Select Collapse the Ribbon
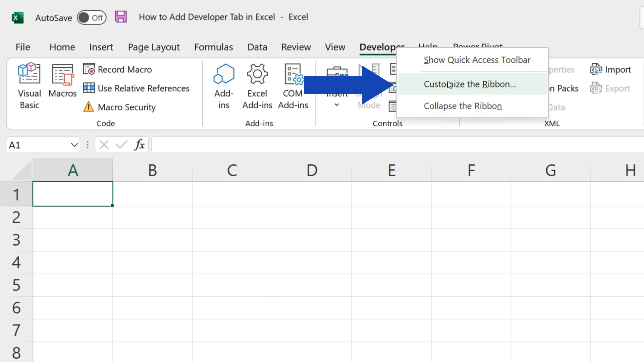This screenshot has width=644, height=362. pos(463,106)
